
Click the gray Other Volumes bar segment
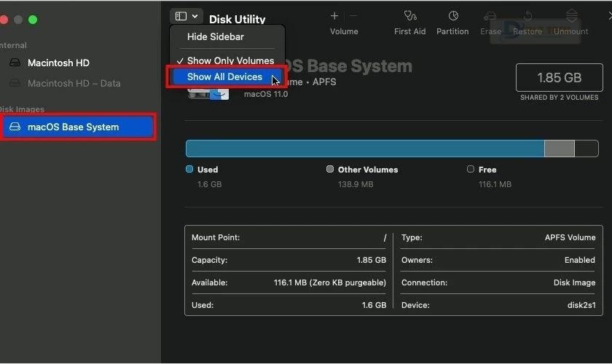[559, 149]
